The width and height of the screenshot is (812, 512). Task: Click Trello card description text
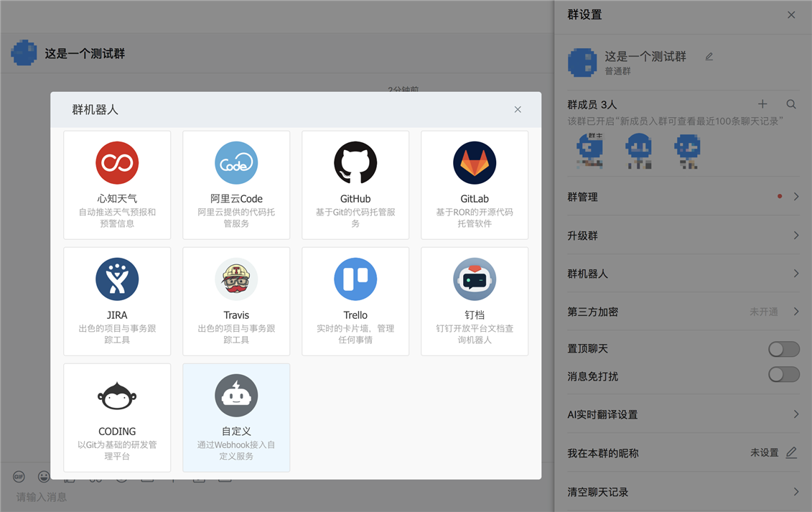pyautogui.click(x=355, y=334)
